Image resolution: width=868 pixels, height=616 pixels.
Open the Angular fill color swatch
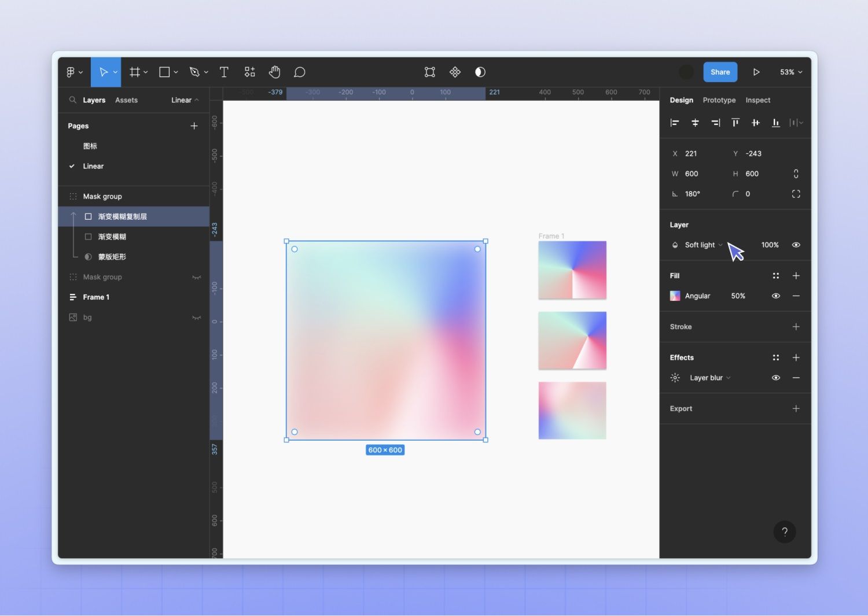point(675,296)
